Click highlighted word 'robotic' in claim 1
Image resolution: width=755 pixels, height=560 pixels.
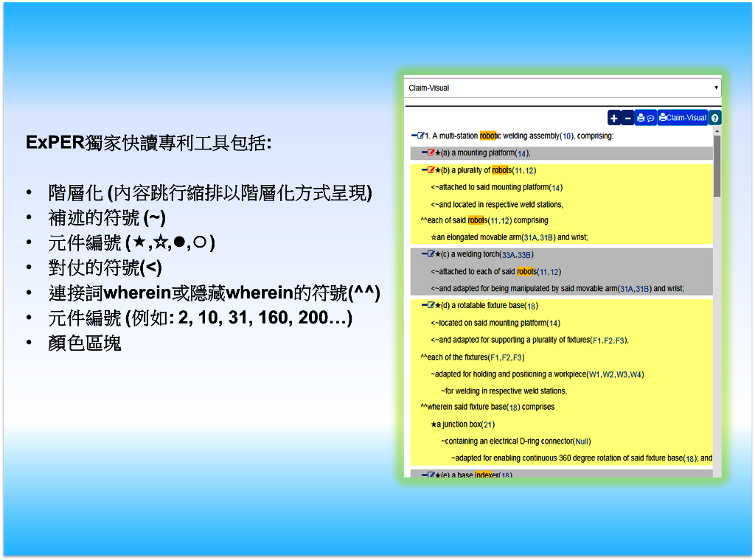click(x=490, y=136)
